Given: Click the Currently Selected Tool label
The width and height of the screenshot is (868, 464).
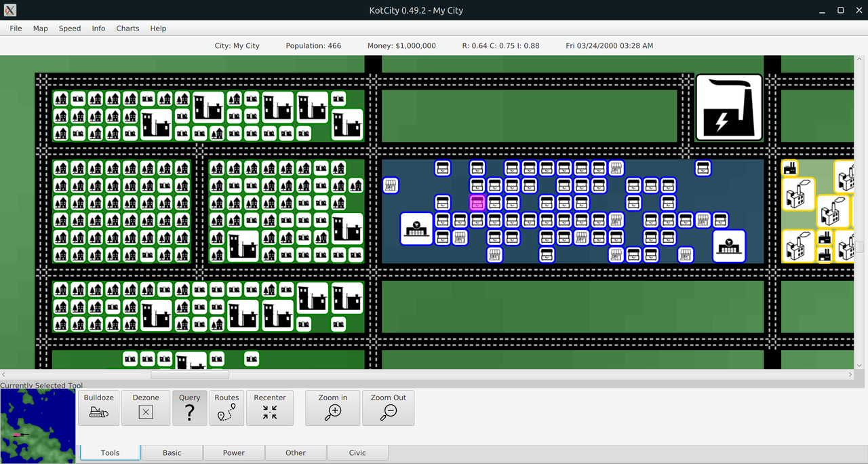Looking at the screenshot, I should [x=41, y=385].
